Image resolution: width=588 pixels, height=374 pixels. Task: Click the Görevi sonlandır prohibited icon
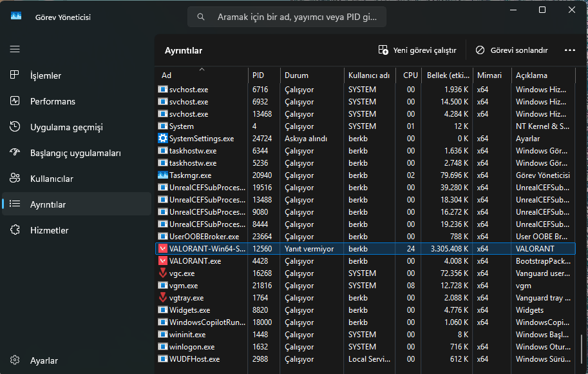click(480, 50)
